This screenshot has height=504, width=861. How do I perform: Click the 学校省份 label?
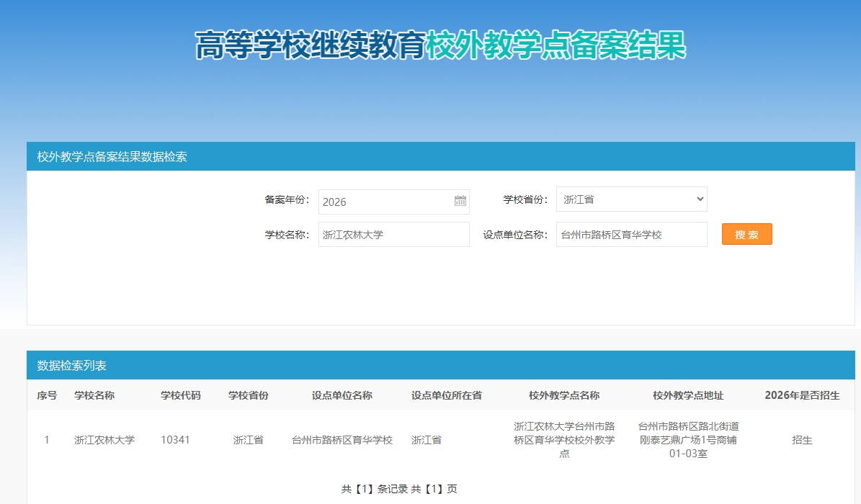coord(525,199)
